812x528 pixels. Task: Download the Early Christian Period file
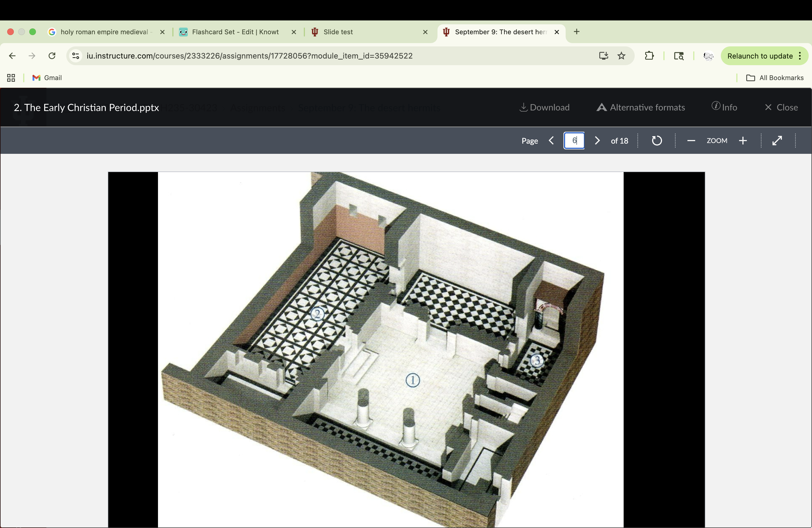[544, 107]
